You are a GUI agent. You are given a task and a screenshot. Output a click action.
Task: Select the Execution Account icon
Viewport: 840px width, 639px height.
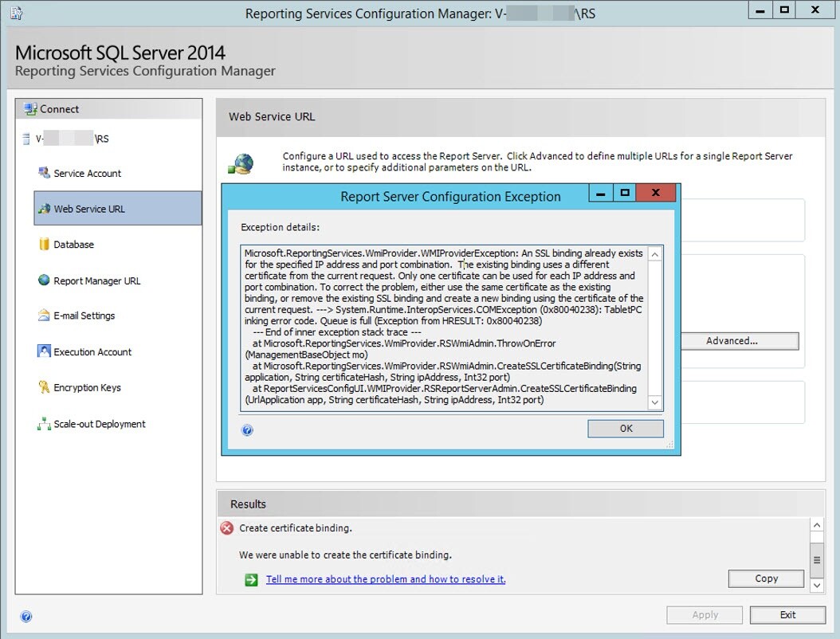coord(44,351)
